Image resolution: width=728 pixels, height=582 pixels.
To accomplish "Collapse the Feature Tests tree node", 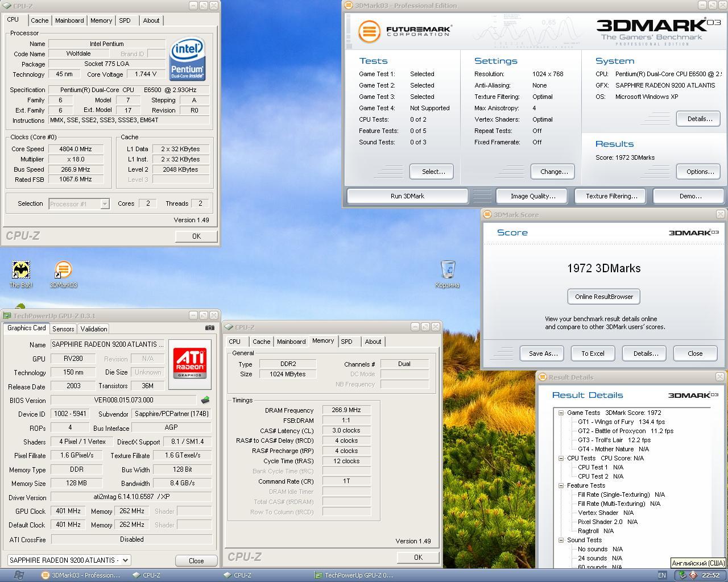I will coord(561,485).
